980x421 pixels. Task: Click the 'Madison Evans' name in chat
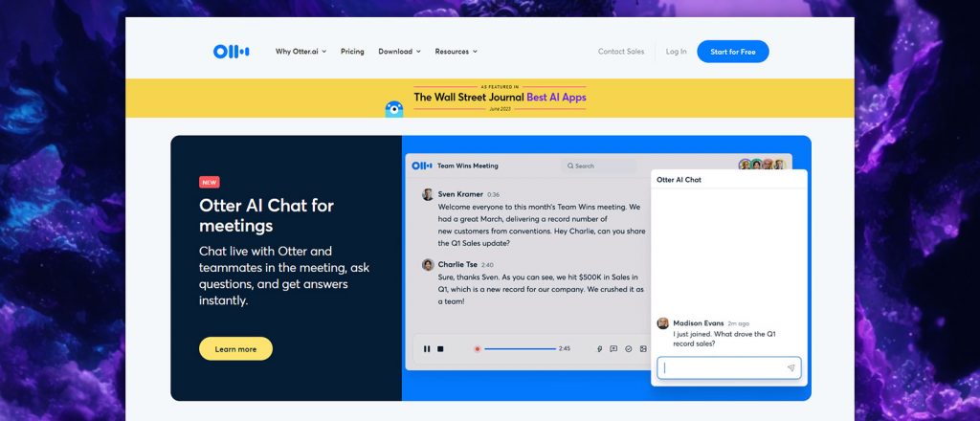pyautogui.click(x=698, y=323)
